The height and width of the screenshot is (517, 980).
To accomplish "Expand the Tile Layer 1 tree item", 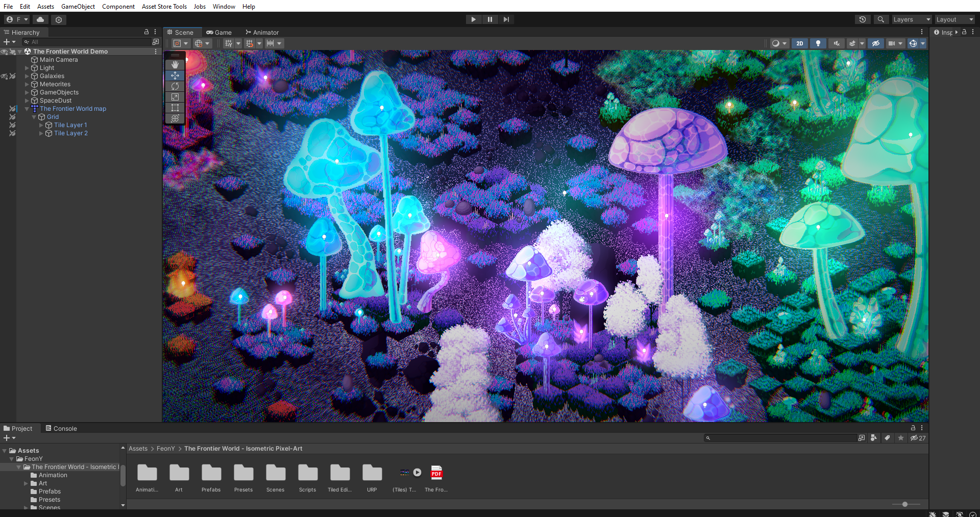I will [41, 125].
